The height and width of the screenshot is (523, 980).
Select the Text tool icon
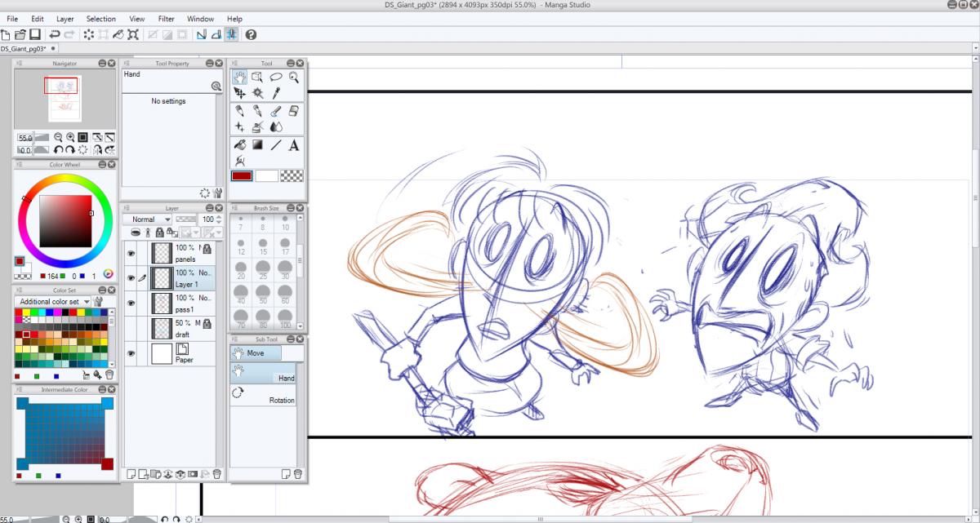coord(293,145)
